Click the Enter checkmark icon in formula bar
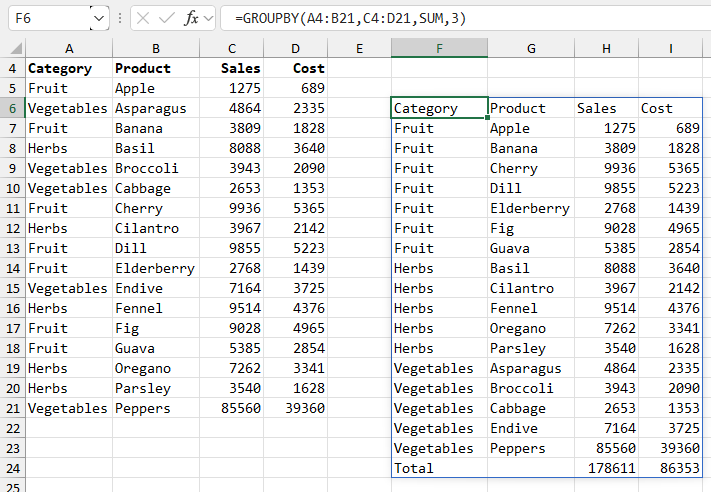Viewport: 711px width, 492px height. [x=166, y=19]
